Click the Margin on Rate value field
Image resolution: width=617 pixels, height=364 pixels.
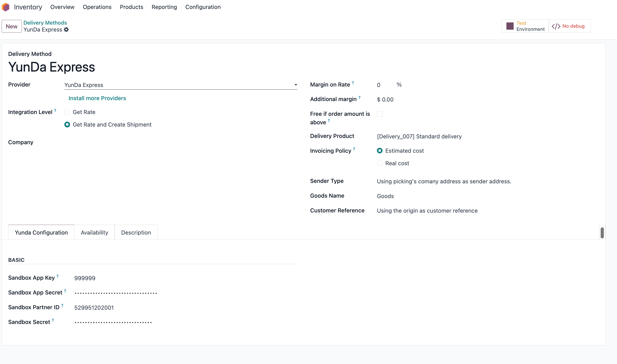click(x=385, y=85)
